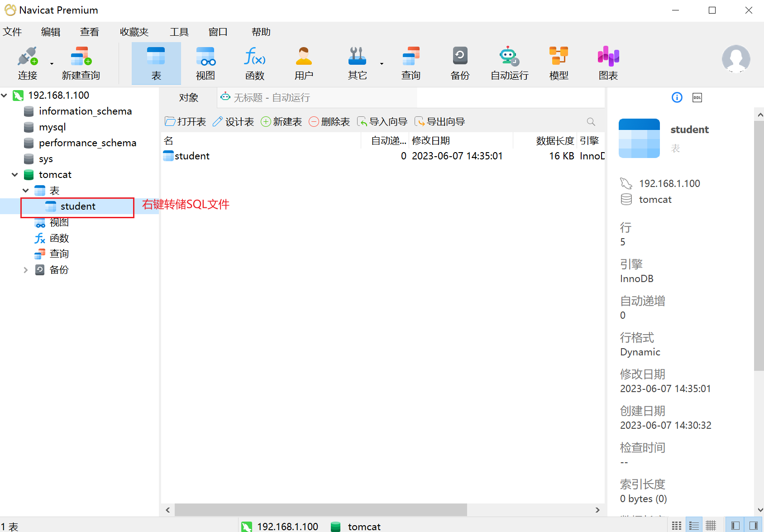The width and height of the screenshot is (764, 532).
Task: Collapse the 表 tables tree node
Action: 26,191
